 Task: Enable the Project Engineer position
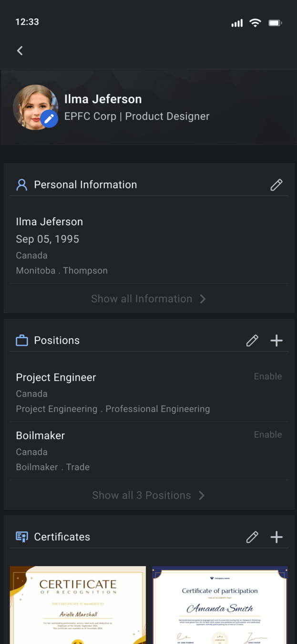[x=268, y=376]
